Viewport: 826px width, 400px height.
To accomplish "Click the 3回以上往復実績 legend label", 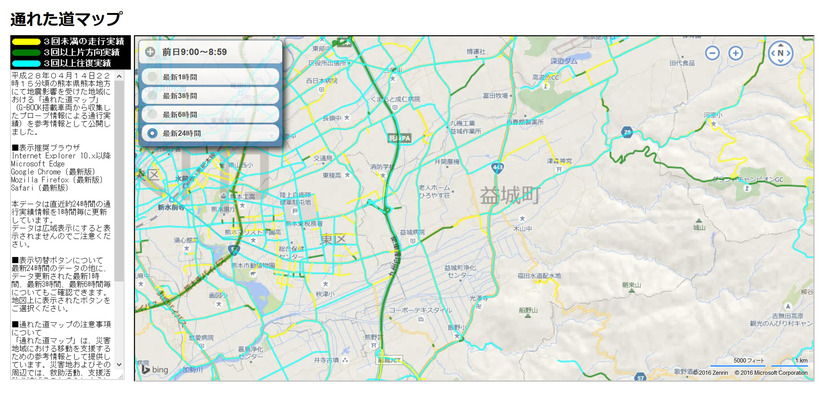I will pyautogui.click(x=77, y=64).
